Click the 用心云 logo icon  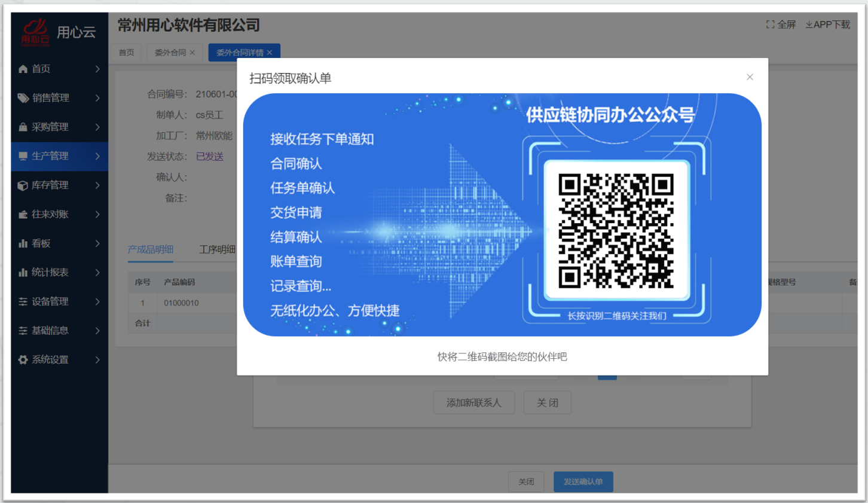(x=35, y=32)
